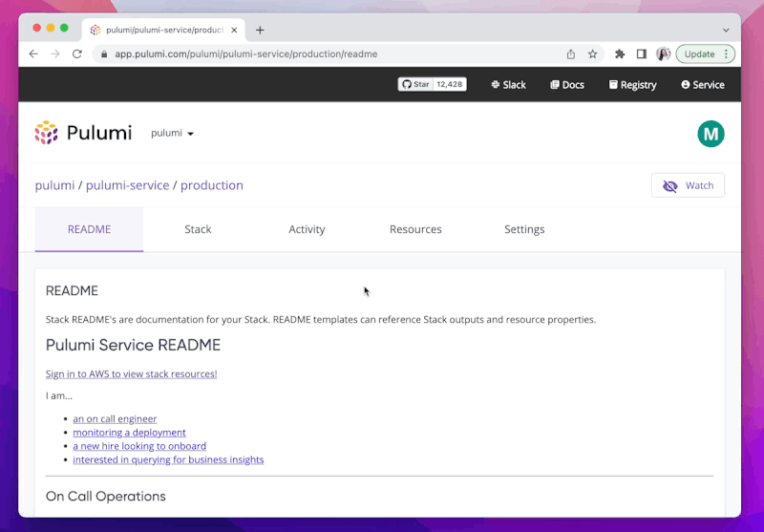Close the pulumi-service browser tab

pos(234,31)
